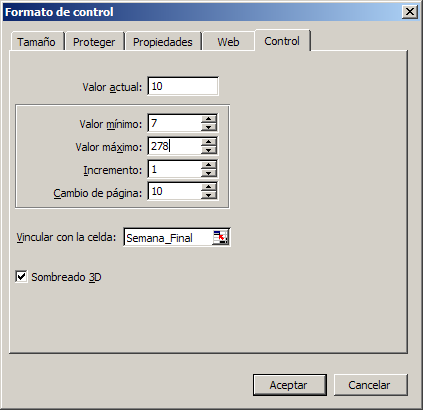Increase Valor mínimo with up arrow
The image size is (423, 410).
click(209, 119)
